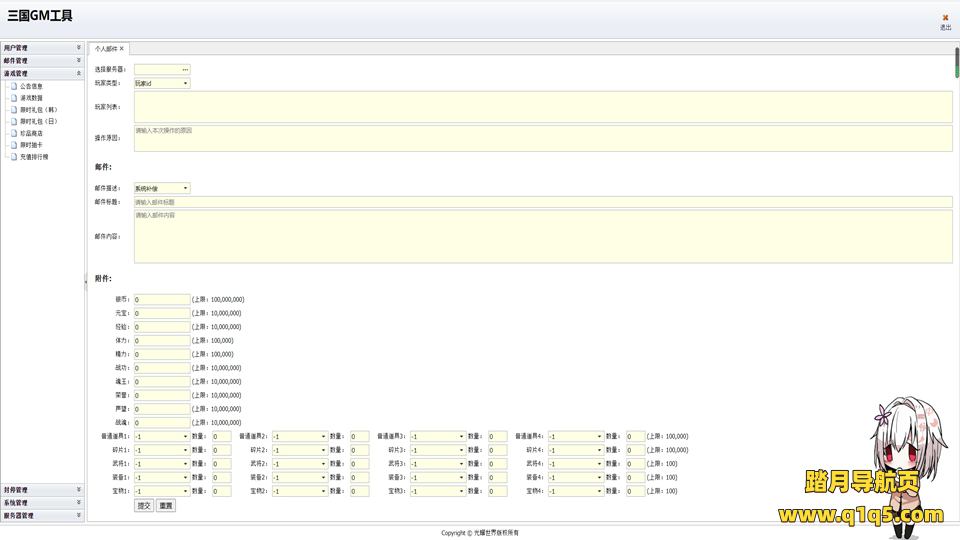The width and height of the screenshot is (960, 540).
Task: Open 珍品商店 page in sidebar
Action: pos(31,133)
